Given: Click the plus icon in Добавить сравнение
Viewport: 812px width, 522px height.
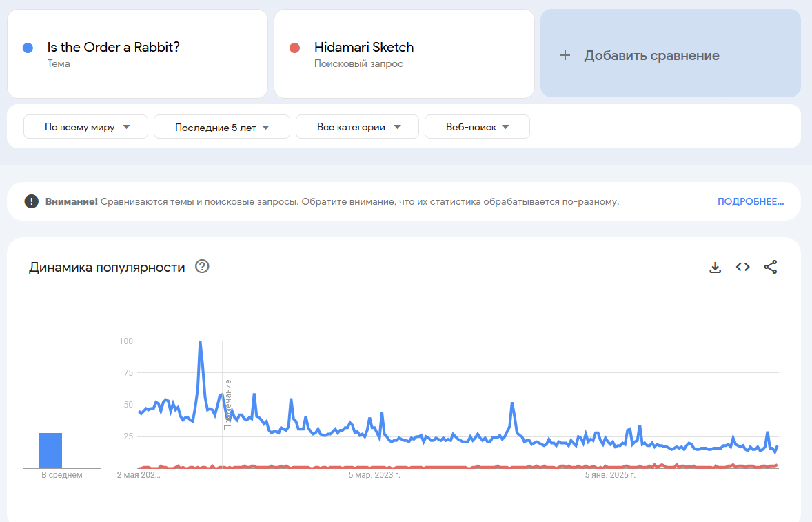Looking at the screenshot, I should (565, 55).
